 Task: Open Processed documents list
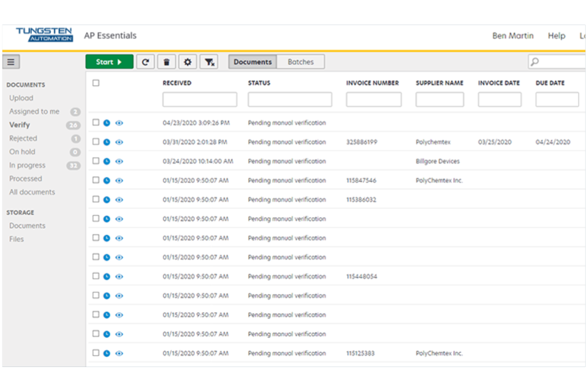(25, 179)
